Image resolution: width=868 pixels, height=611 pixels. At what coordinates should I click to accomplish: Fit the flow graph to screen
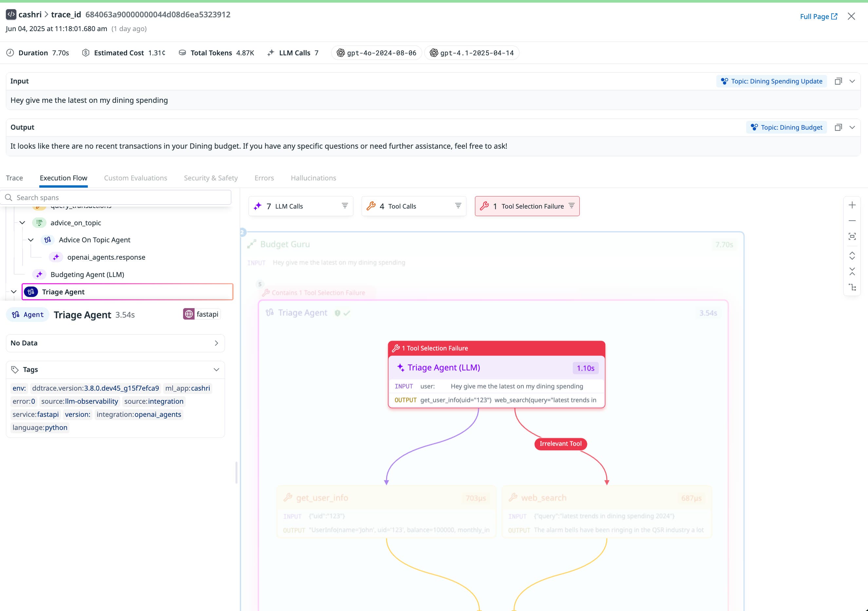coord(852,236)
